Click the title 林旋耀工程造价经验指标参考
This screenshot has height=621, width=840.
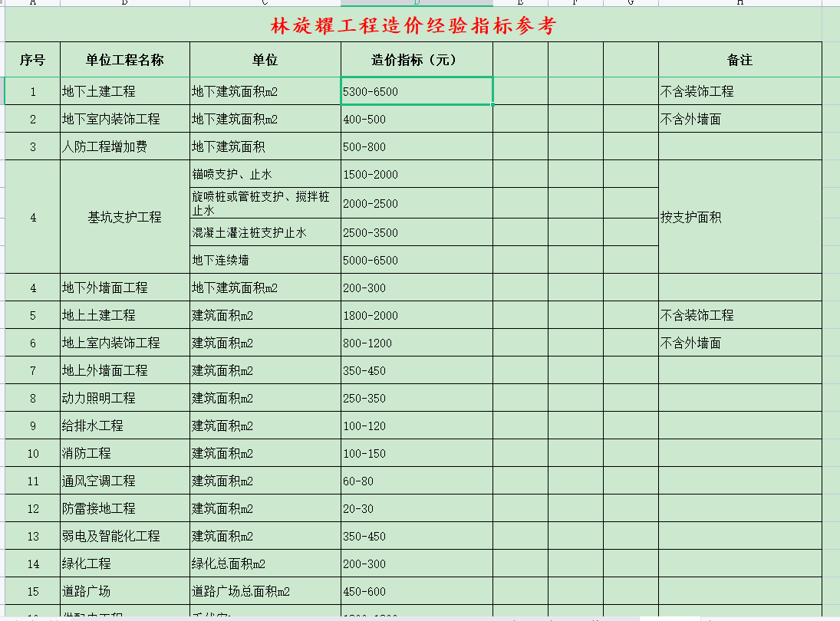413,25
